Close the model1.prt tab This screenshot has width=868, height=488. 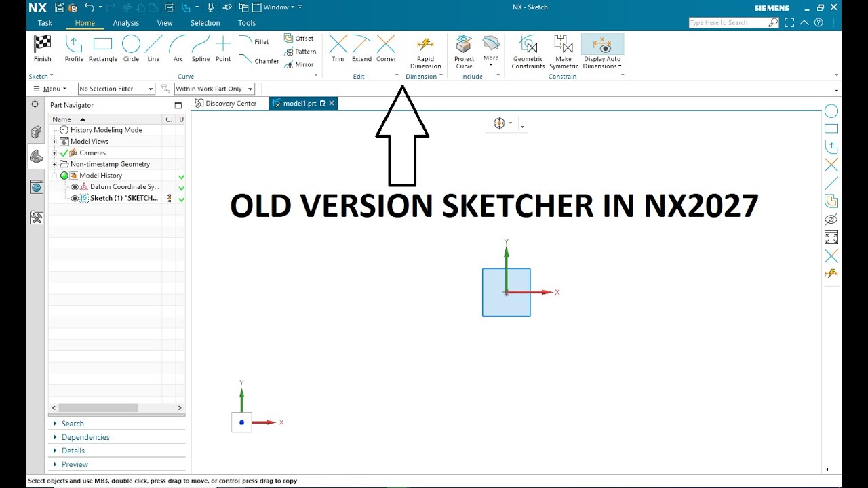332,104
